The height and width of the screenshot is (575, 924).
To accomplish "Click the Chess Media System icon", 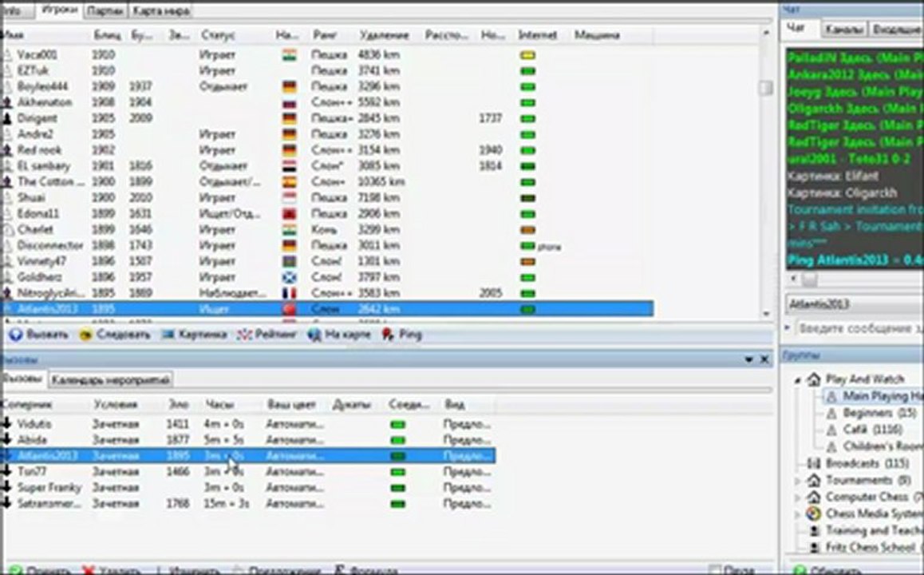I will tap(814, 514).
